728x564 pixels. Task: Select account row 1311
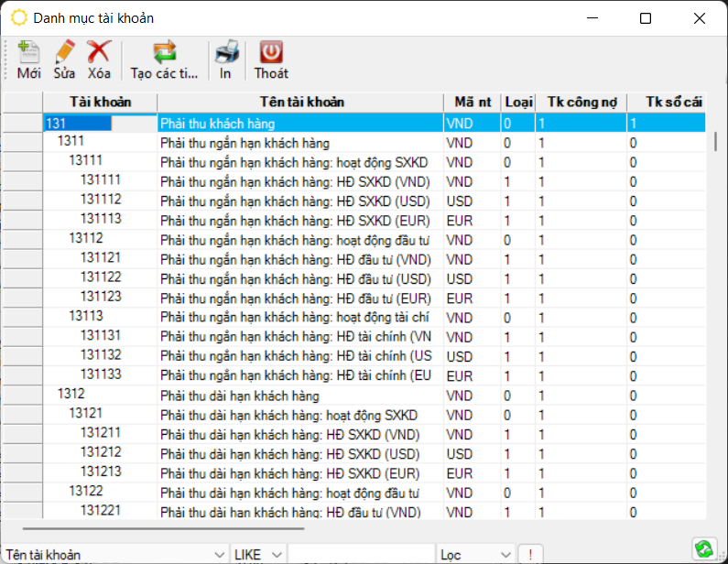click(x=71, y=142)
